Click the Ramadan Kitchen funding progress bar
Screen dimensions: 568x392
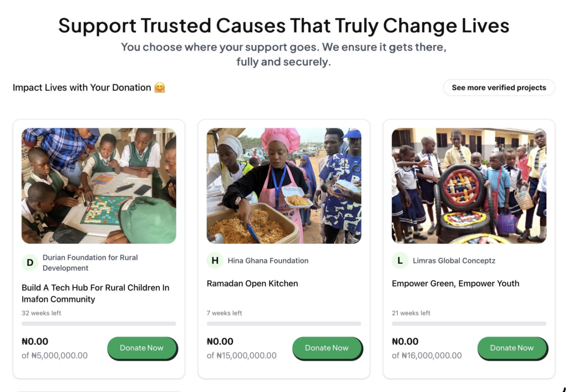click(284, 323)
